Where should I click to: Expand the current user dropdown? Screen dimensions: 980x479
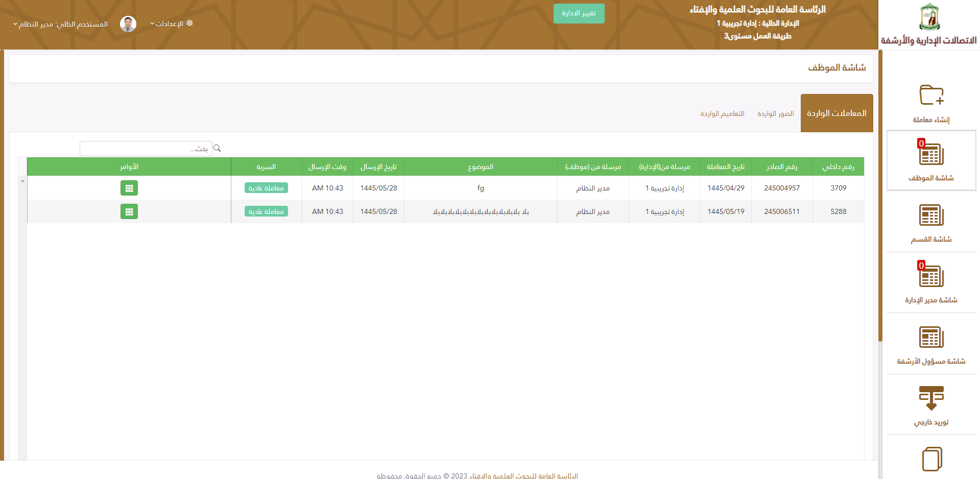click(x=60, y=25)
